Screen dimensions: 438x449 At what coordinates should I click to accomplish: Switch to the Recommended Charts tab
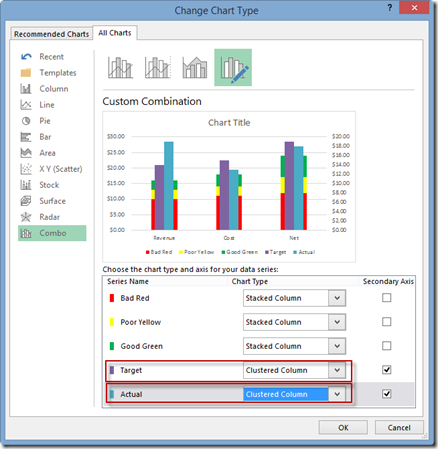[x=51, y=34]
